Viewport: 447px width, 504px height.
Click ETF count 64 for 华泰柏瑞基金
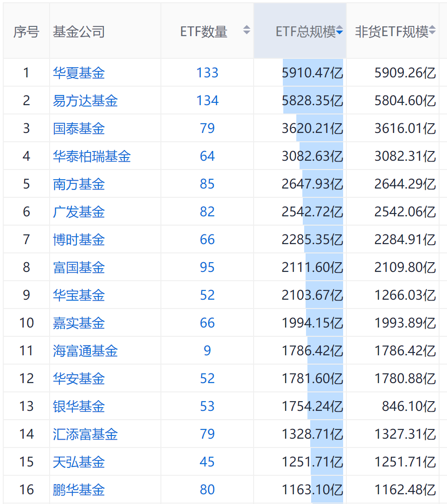click(207, 156)
